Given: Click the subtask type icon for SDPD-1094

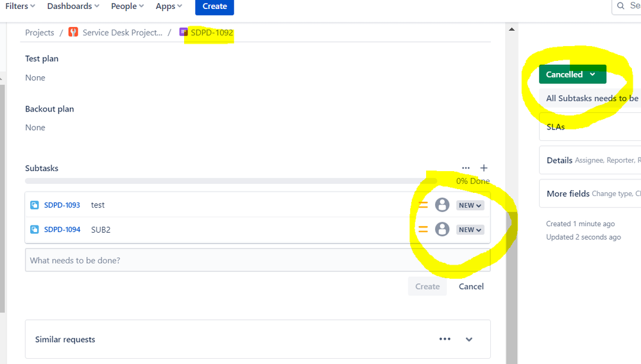Looking at the screenshot, I should [x=35, y=229].
